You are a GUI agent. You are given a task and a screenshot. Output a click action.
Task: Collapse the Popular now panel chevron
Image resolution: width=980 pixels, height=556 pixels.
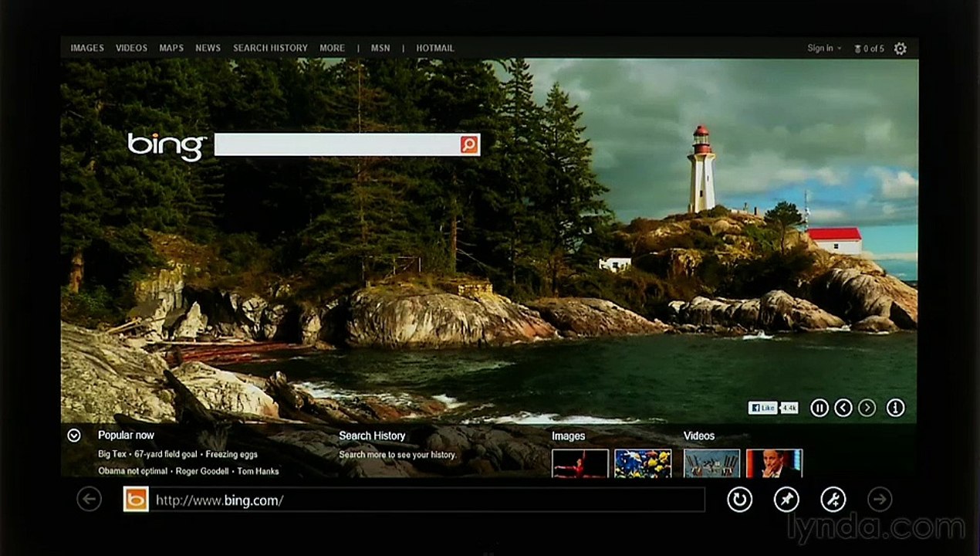(74, 436)
